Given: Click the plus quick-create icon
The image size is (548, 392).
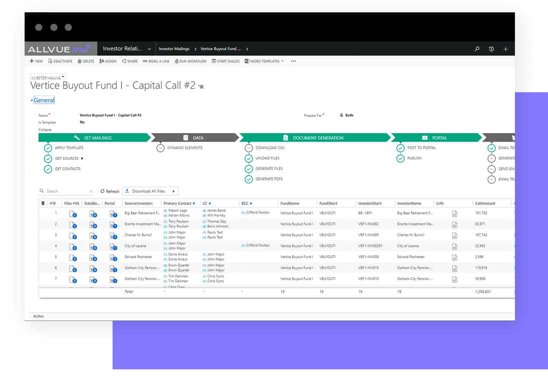Looking at the screenshot, I should point(506,49).
